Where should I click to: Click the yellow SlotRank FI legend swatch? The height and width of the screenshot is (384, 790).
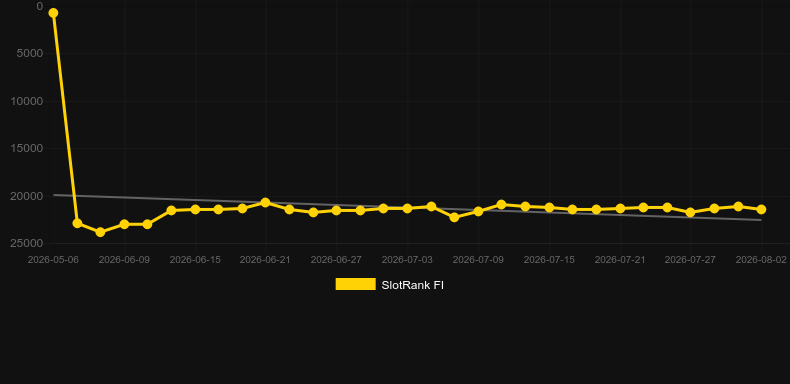[x=356, y=284]
